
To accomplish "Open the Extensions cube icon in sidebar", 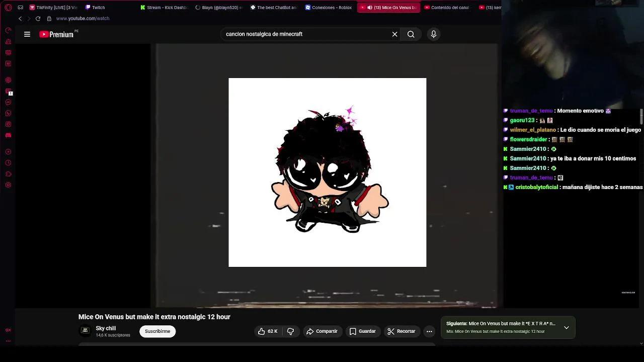I will point(8,174).
